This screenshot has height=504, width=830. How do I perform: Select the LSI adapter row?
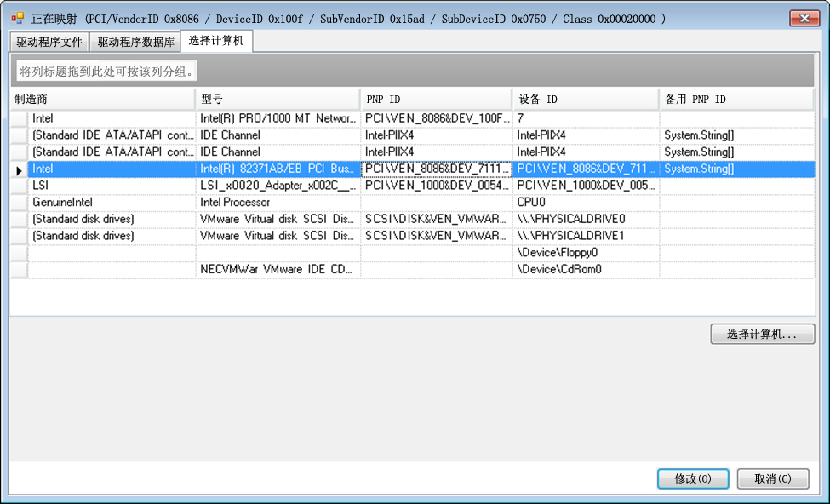click(278, 186)
